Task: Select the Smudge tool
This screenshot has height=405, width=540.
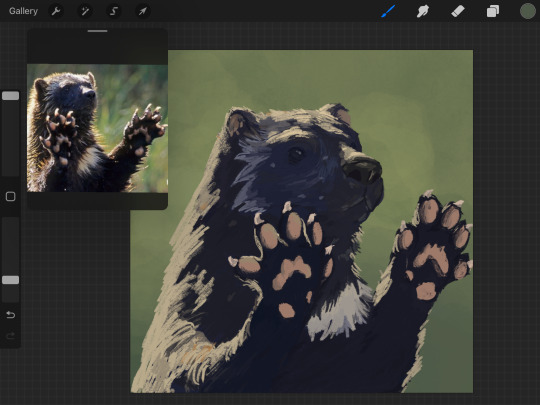Action: click(423, 11)
